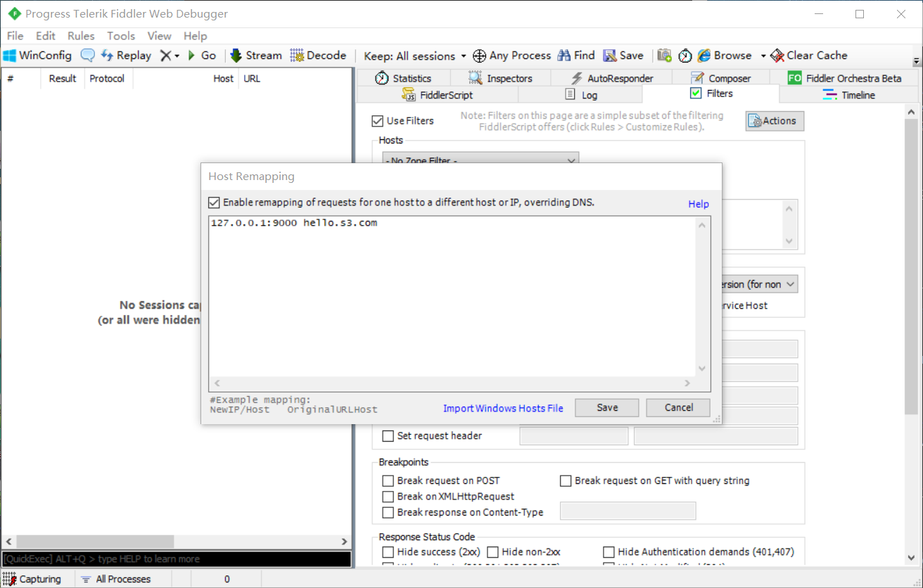Click the Result column header
Screen dimensions: 923x588
click(63, 79)
